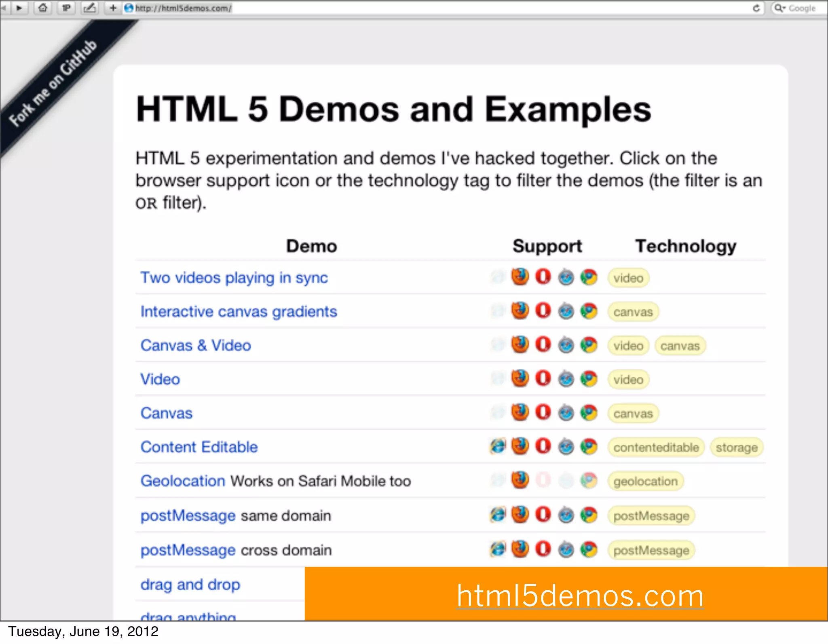Click the html5demos.com orange banner link
Viewport: 828px width, 644px height.
(x=580, y=595)
